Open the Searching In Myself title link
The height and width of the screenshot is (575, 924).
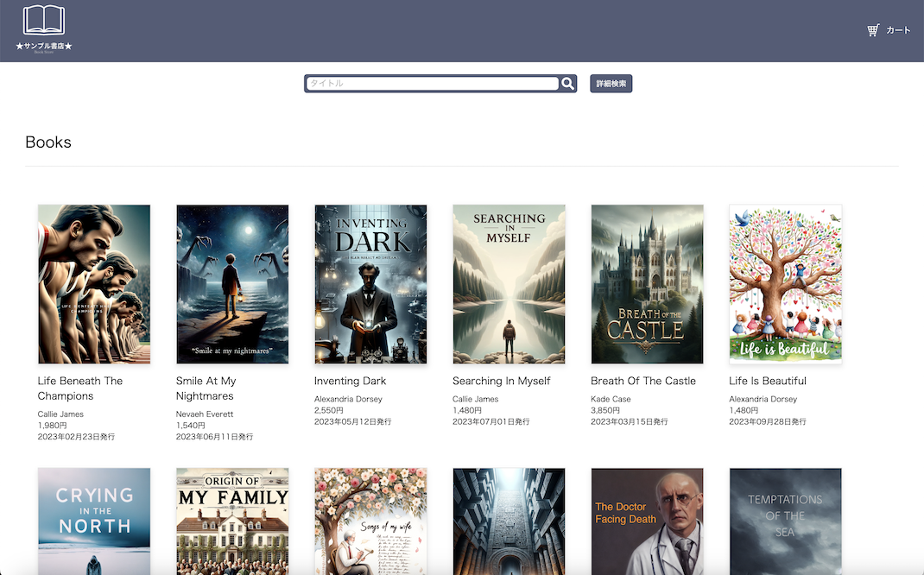coord(501,381)
